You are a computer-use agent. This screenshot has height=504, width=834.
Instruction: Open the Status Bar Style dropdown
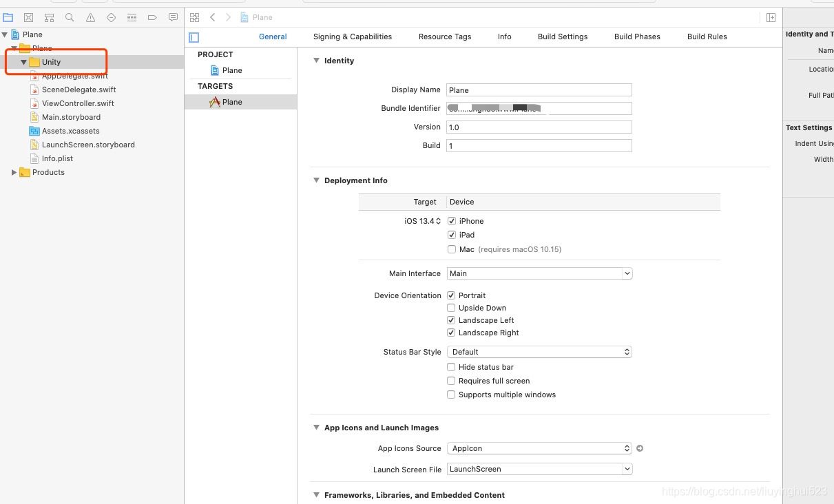(539, 352)
